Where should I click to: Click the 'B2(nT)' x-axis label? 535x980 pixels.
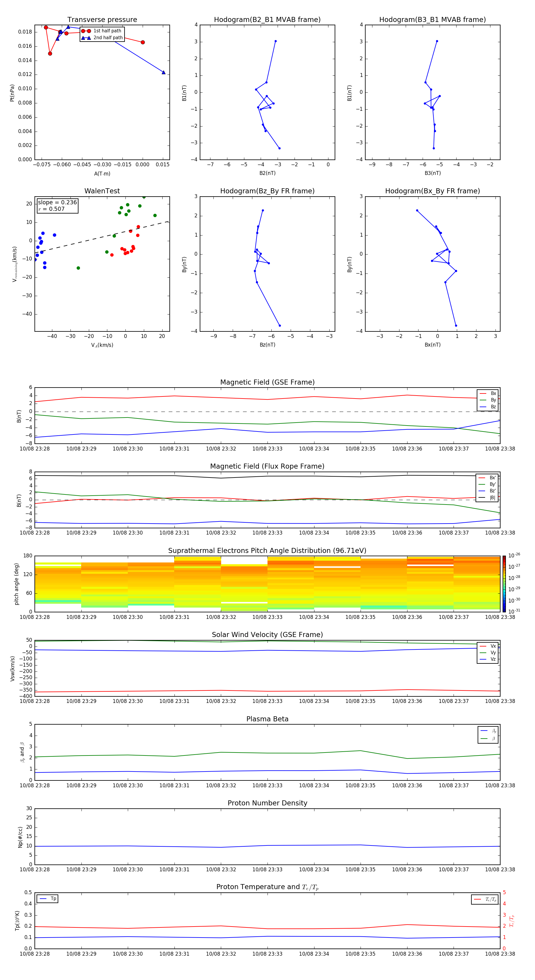pyautogui.click(x=267, y=173)
